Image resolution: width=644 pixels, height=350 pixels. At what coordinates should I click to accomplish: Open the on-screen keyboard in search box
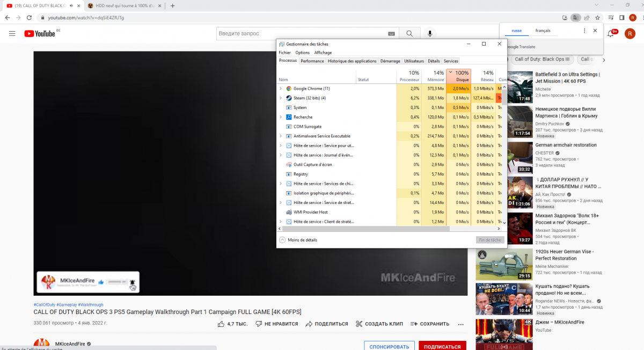coord(391,34)
